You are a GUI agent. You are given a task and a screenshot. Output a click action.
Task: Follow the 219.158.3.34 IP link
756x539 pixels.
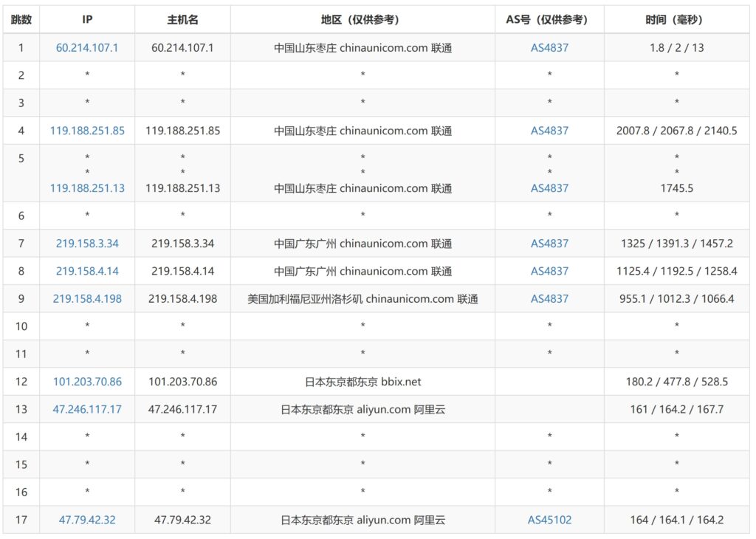(87, 244)
